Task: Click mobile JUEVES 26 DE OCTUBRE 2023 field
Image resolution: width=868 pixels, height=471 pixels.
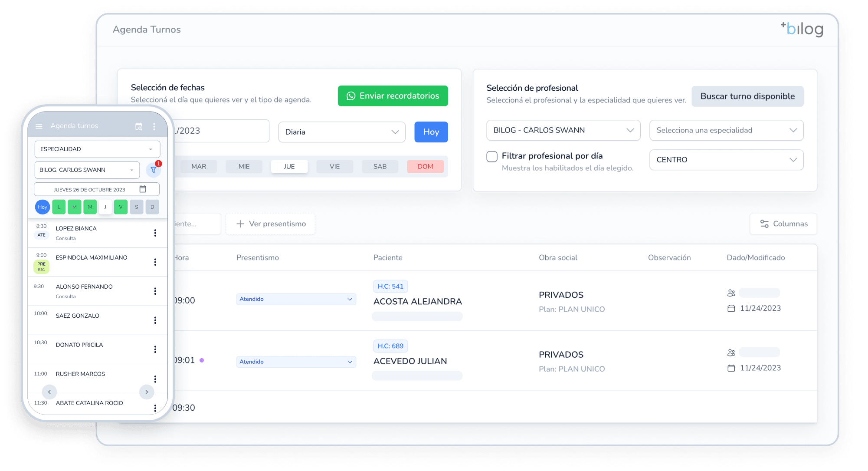Action: (x=97, y=189)
